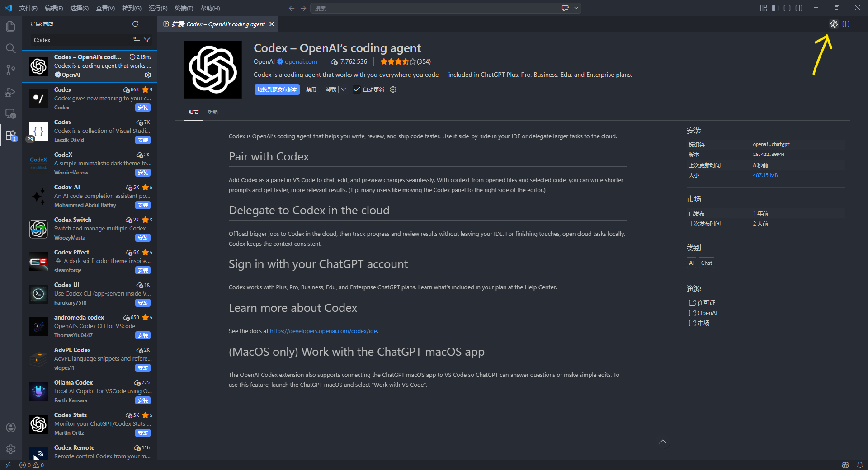
Task: Toggle the primary side bar layout
Action: (x=775, y=8)
